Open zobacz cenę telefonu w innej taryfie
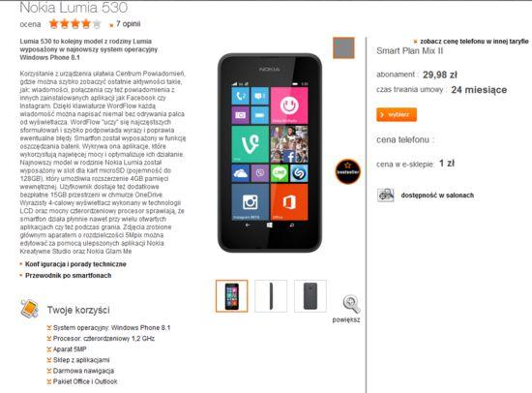Image resolution: width=532 pixels, height=393 pixels. (x=474, y=41)
